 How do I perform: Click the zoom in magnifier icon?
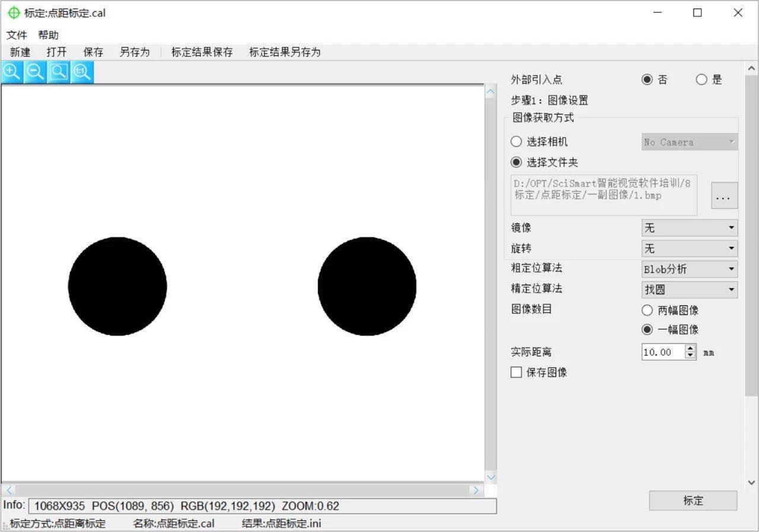coord(12,72)
